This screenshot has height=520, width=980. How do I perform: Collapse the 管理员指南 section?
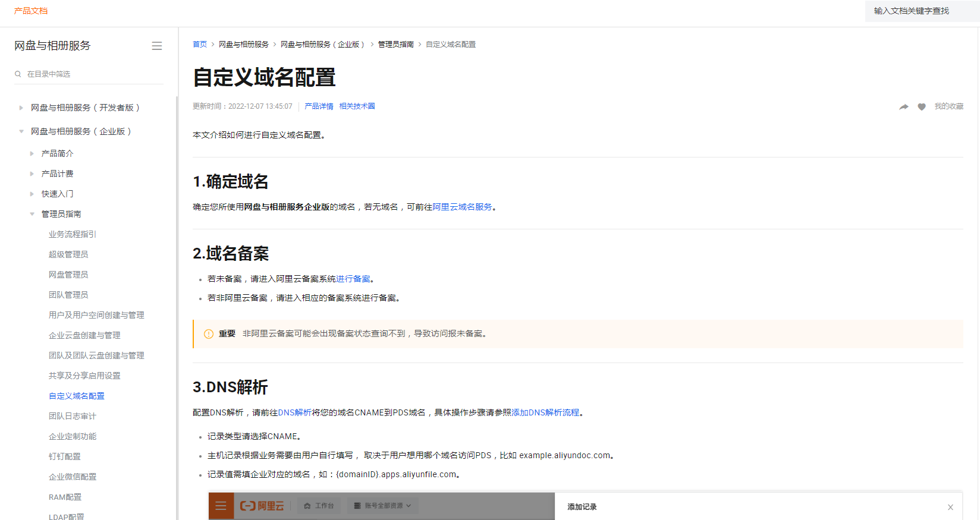coord(32,214)
